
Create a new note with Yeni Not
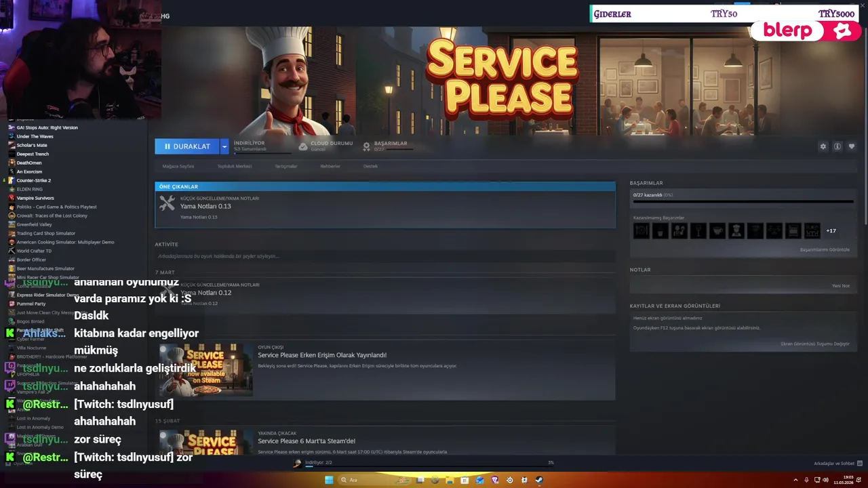[840, 285]
